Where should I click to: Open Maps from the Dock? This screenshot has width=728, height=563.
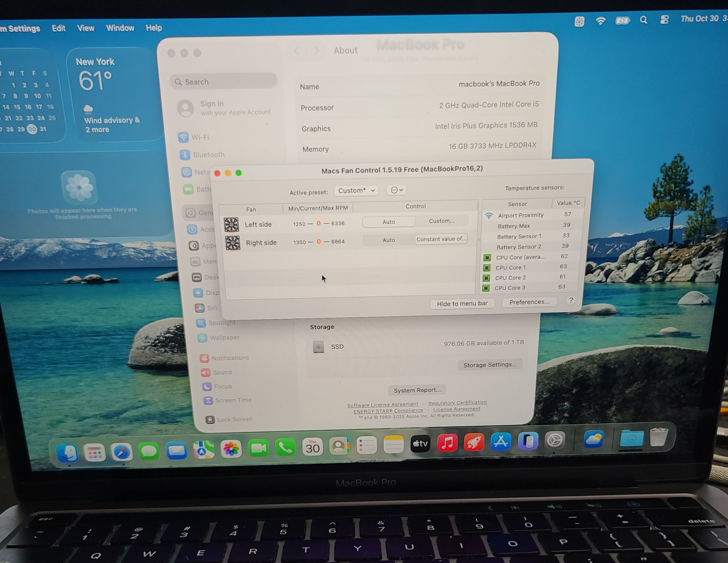204,450
